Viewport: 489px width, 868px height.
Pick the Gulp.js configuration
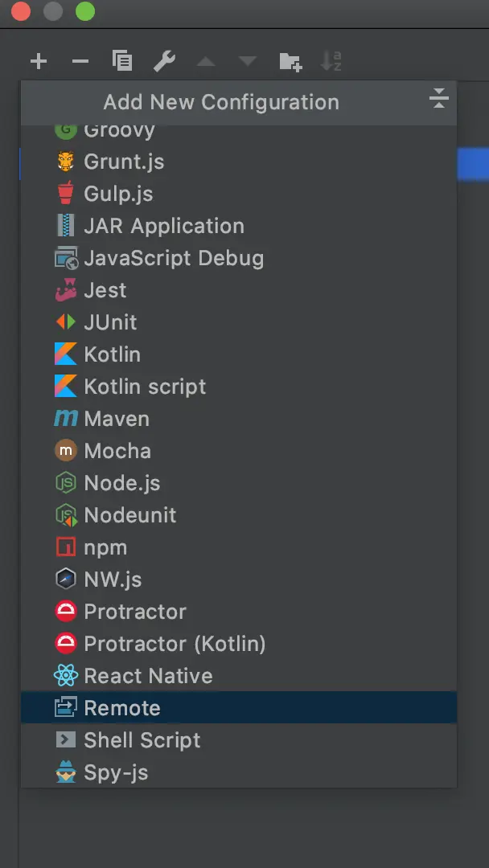tap(239, 194)
